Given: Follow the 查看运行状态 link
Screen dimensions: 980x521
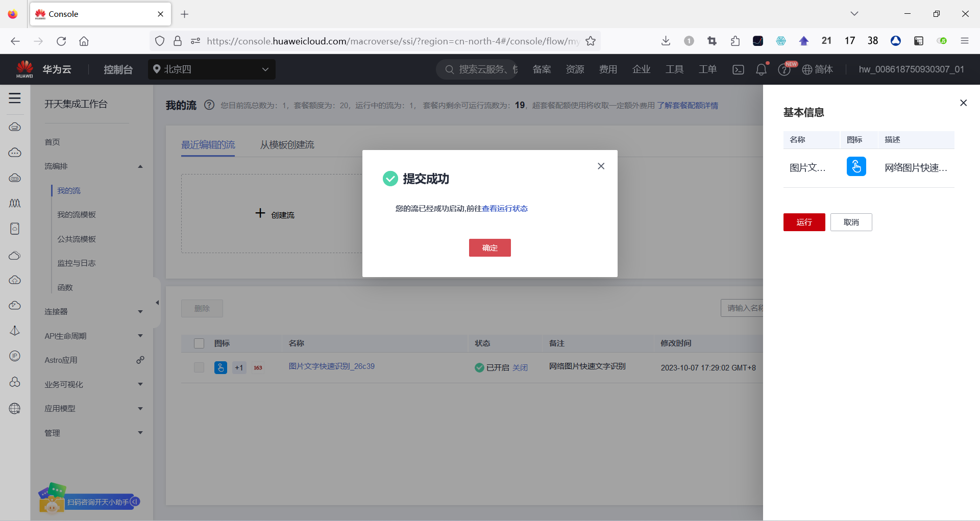Looking at the screenshot, I should 505,208.
